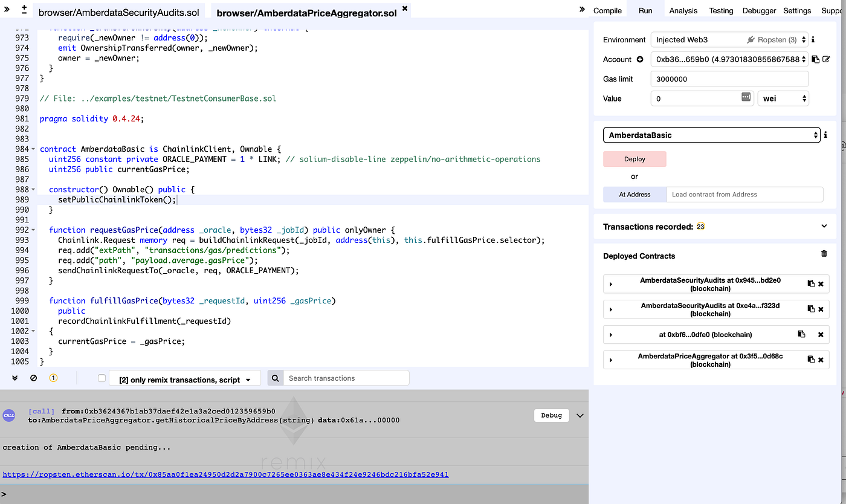Screen dimensions: 846x504
Task: Copy the account address to clipboard
Action: tap(815, 59)
